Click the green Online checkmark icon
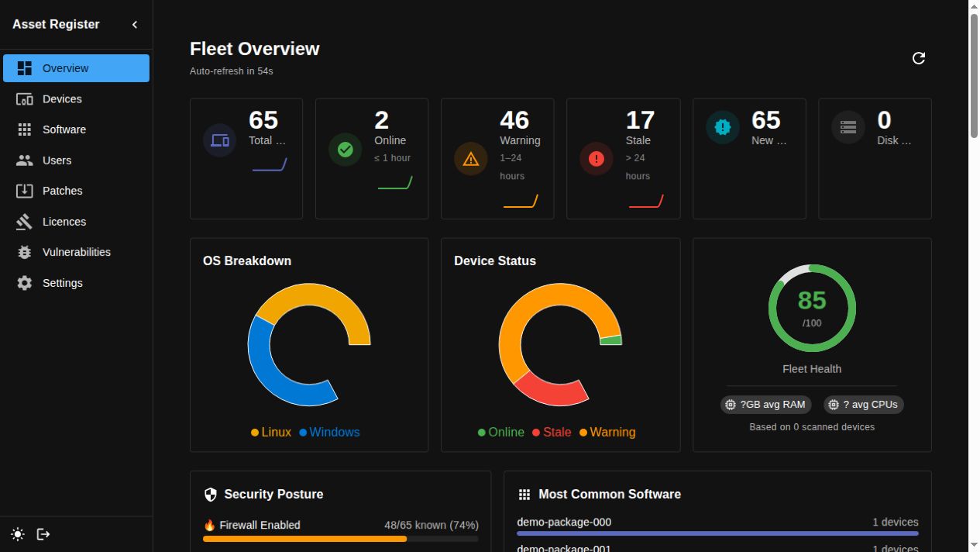The height and width of the screenshot is (552, 980). click(346, 150)
